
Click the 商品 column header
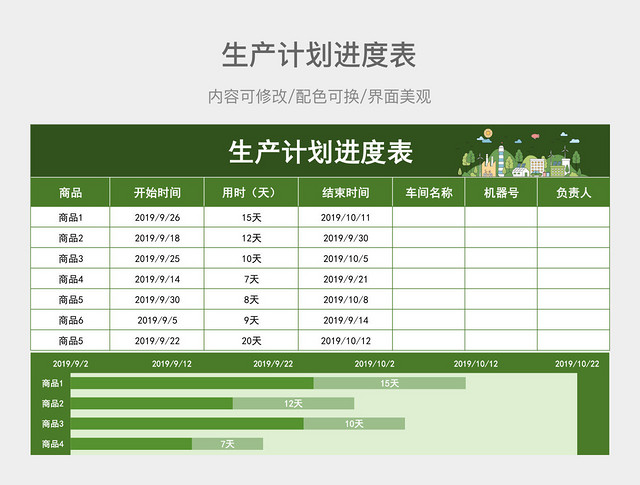pos(70,192)
